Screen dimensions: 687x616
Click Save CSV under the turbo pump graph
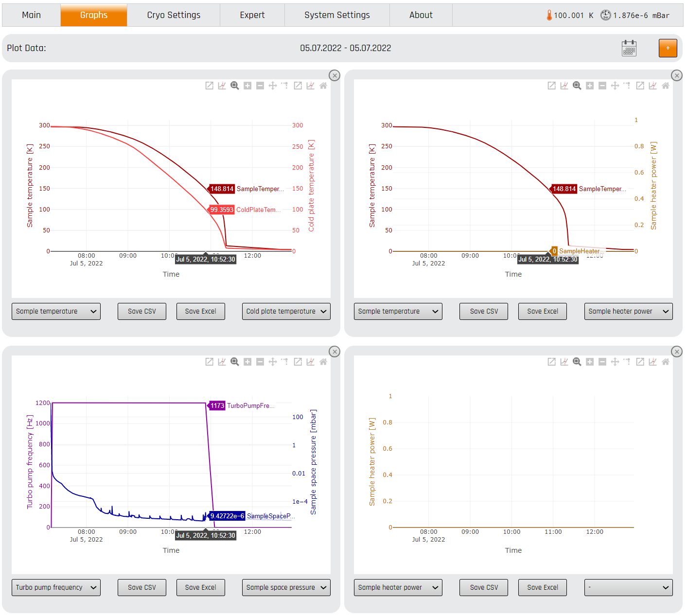click(x=142, y=588)
